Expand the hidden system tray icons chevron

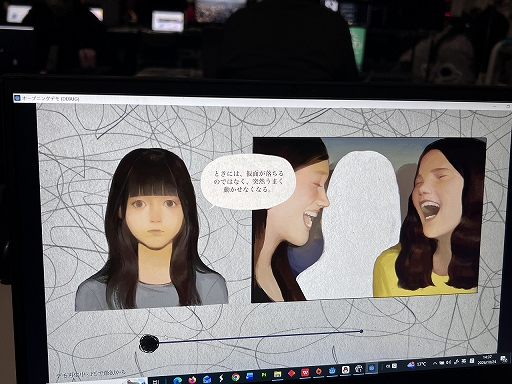coord(435,363)
